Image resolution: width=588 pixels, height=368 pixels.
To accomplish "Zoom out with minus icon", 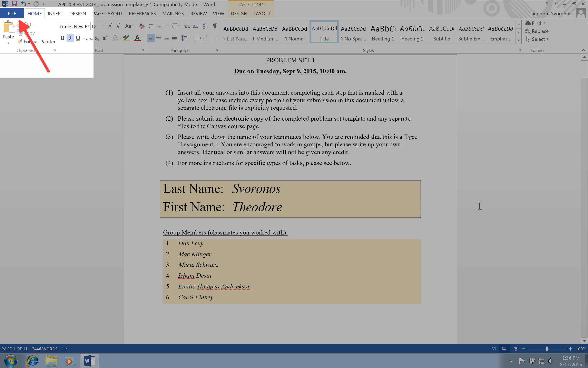I will pos(523,349).
